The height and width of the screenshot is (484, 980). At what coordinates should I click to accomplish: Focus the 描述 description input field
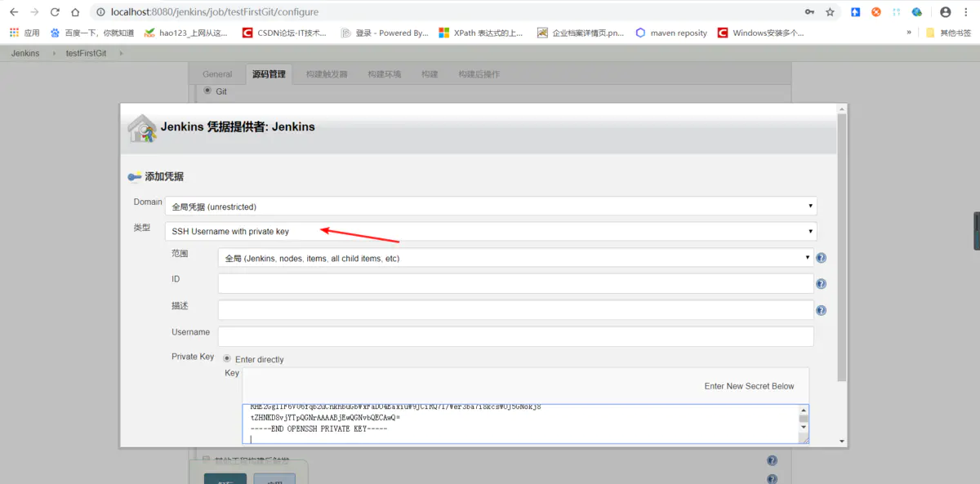pos(516,310)
